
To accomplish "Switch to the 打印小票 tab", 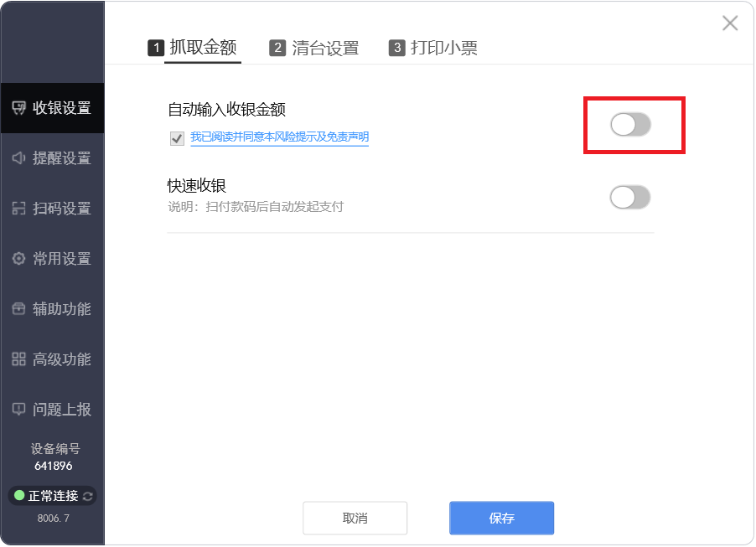I will coord(433,49).
